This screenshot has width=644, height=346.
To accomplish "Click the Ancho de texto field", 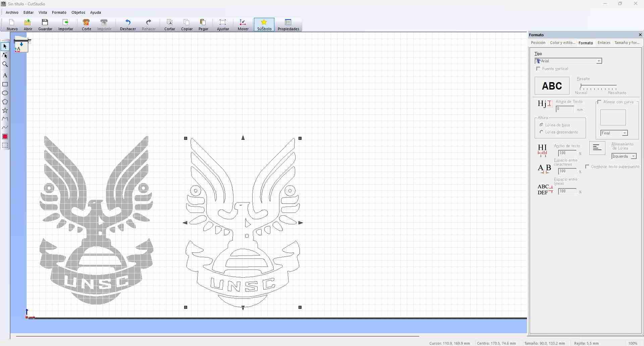I will pyautogui.click(x=567, y=153).
